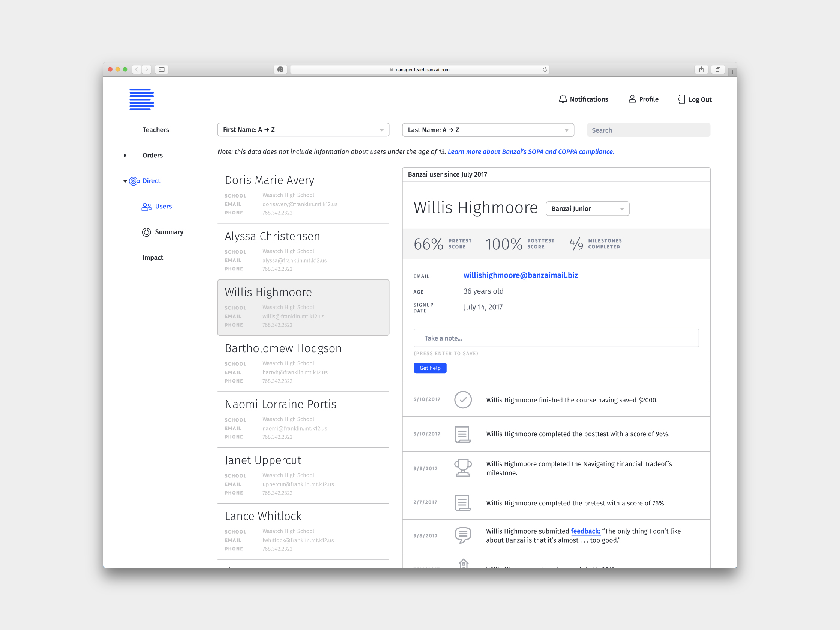The height and width of the screenshot is (630, 840).
Task: Click speech bubble icon for feedback event
Action: tap(463, 535)
